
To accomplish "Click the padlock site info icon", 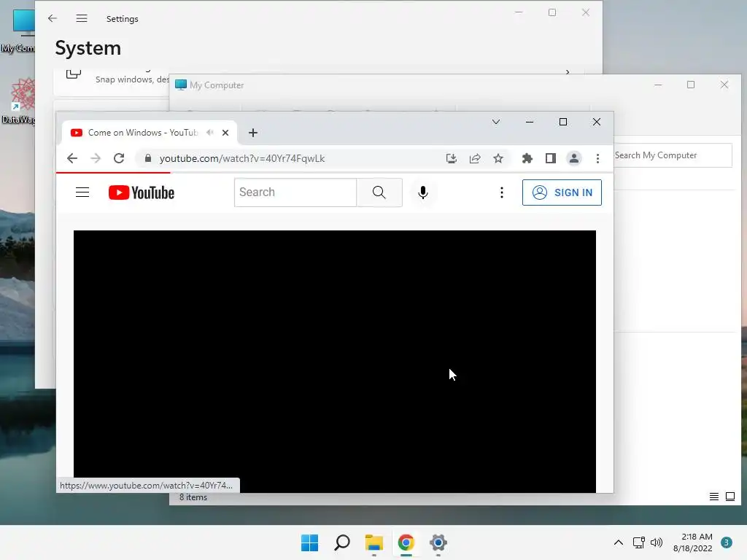I will [147, 158].
